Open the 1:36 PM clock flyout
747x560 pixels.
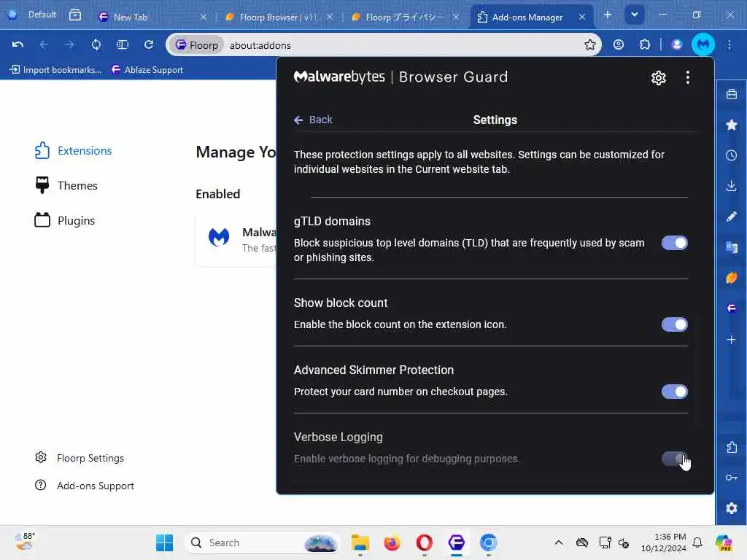[x=663, y=542]
